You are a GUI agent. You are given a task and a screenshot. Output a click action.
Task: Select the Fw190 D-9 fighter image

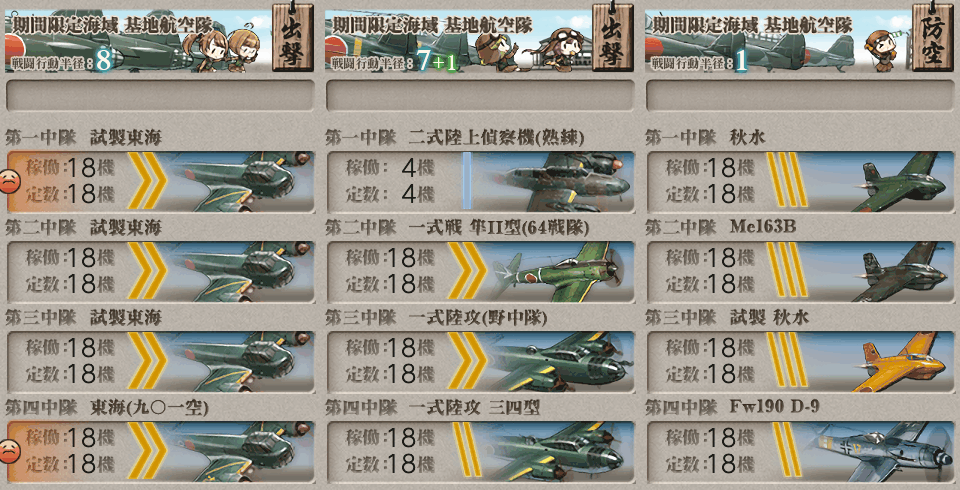click(x=882, y=451)
